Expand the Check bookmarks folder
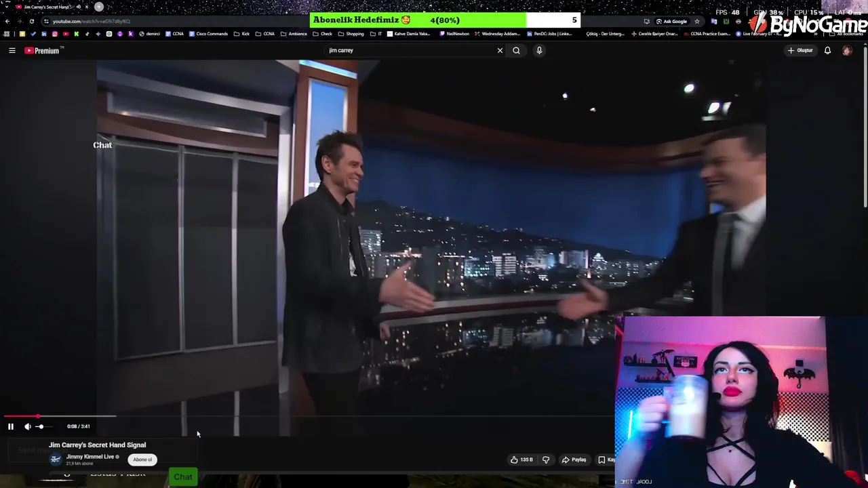The width and height of the screenshot is (868, 488). pos(323,34)
